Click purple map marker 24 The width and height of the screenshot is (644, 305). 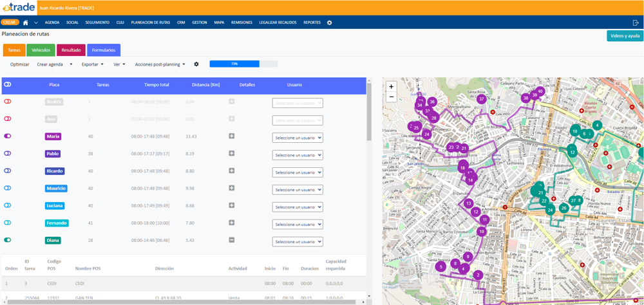tap(427, 134)
